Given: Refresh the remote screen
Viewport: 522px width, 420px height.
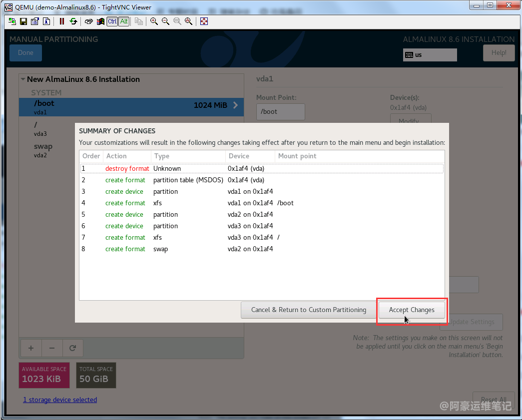Looking at the screenshot, I should coord(73,21).
